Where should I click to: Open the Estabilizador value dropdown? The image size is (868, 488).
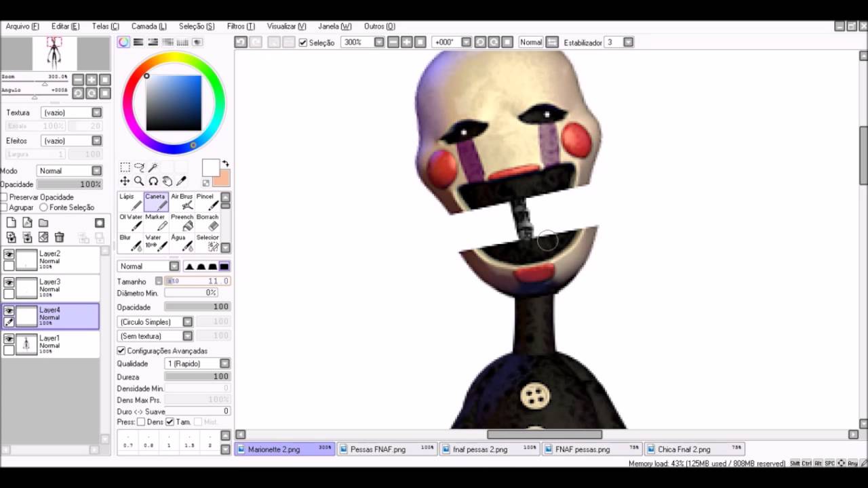coord(619,42)
